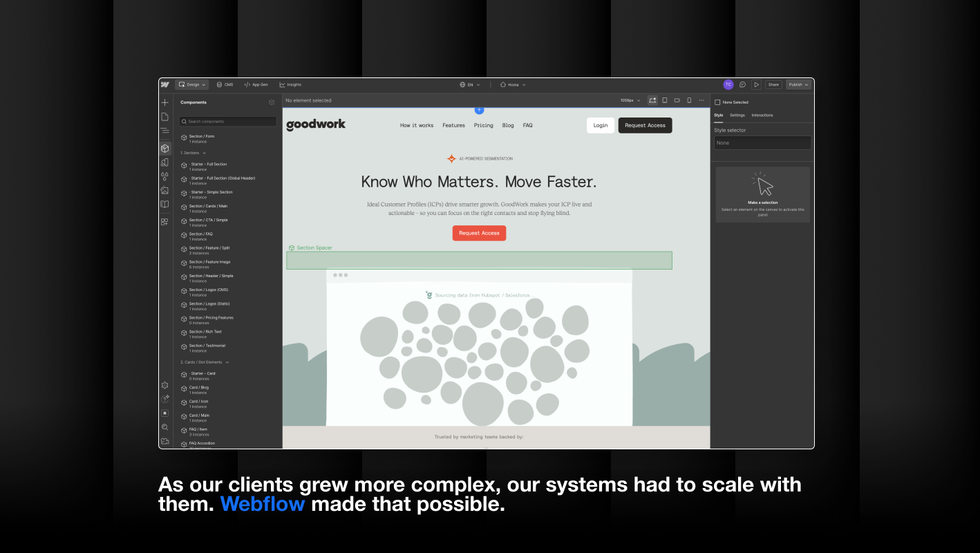Open the Apps panel
This screenshot has width=980, height=553.
tap(165, 221)
